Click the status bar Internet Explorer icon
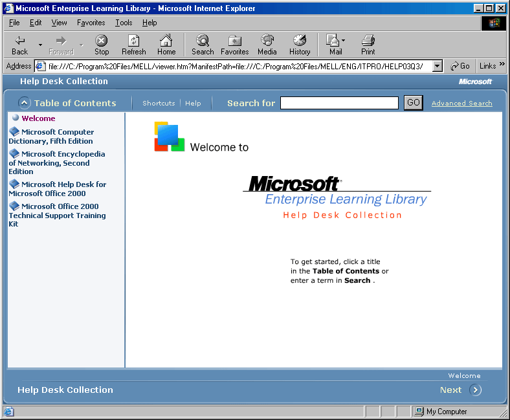The width and height of the screenshot is (510, 420). 9,412
